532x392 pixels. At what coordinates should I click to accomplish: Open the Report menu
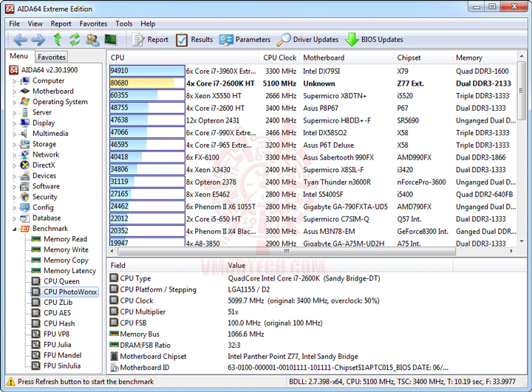61,24
